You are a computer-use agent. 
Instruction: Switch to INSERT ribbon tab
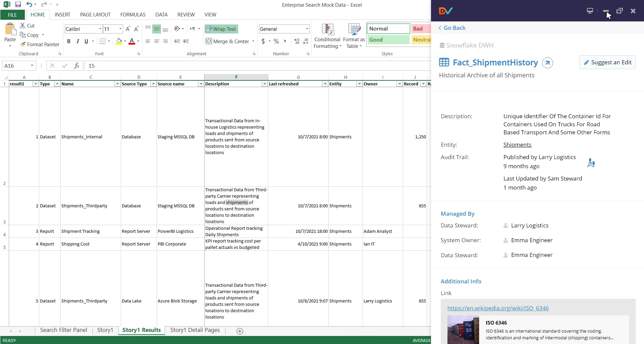point(62,15)
